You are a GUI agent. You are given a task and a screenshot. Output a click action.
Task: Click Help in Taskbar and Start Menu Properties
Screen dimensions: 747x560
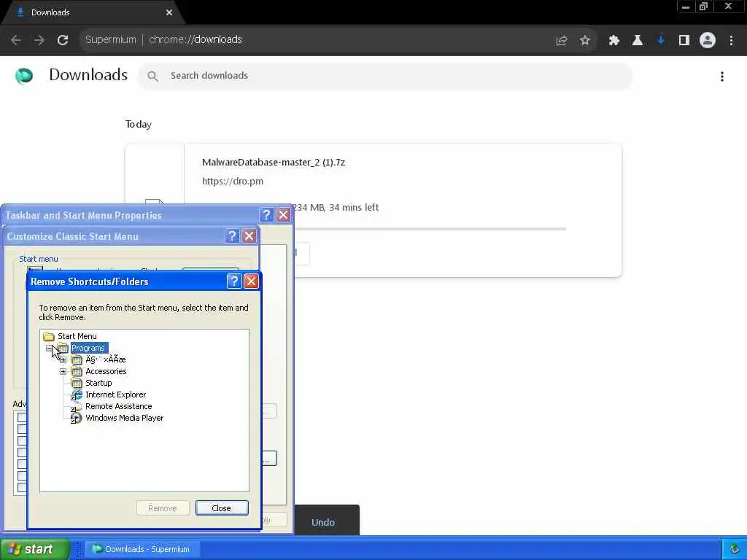pyautogui.click(x=267, y=215)
